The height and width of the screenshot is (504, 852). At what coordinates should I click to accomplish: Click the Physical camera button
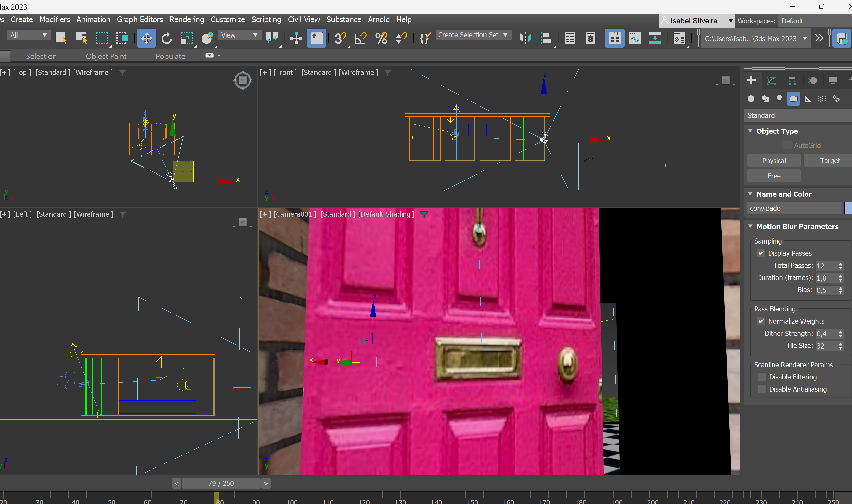[x=774, y=161]
